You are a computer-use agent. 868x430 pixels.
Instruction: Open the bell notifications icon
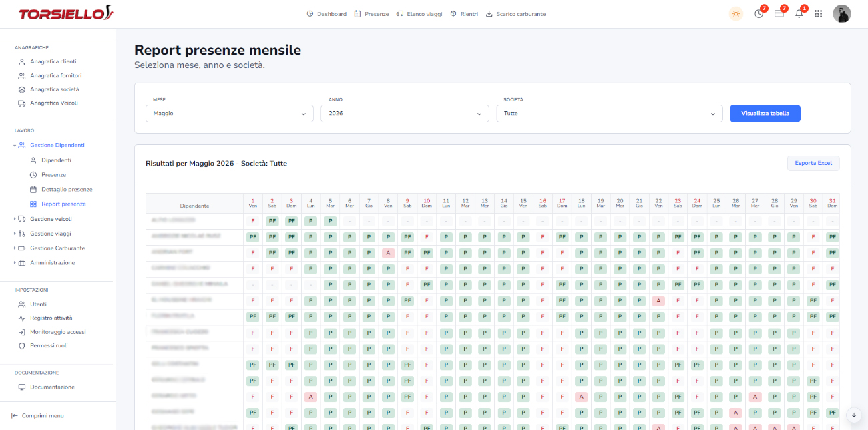click(799, 13)
